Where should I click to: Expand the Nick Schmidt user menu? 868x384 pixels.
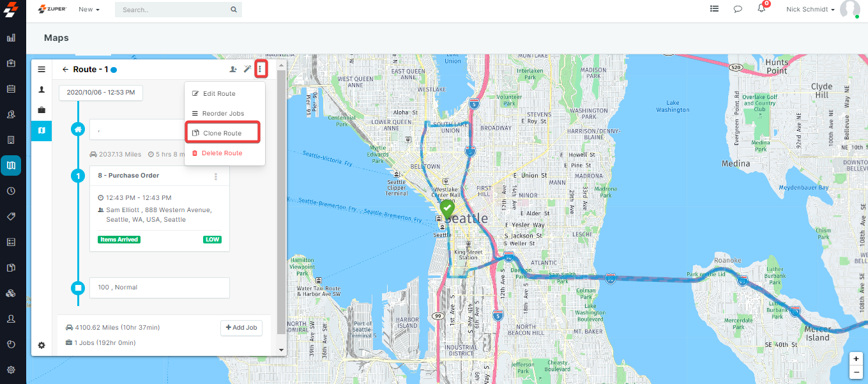811,10
